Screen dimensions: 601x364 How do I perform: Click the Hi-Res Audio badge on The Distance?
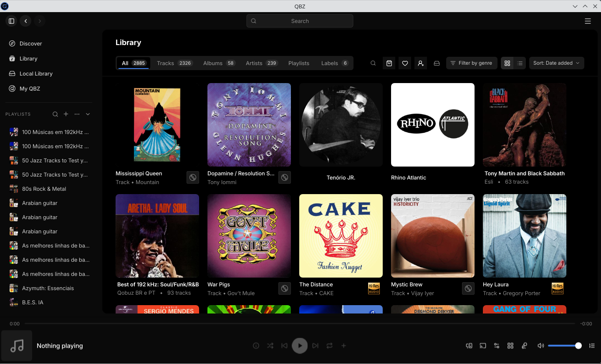coord(374,288)
